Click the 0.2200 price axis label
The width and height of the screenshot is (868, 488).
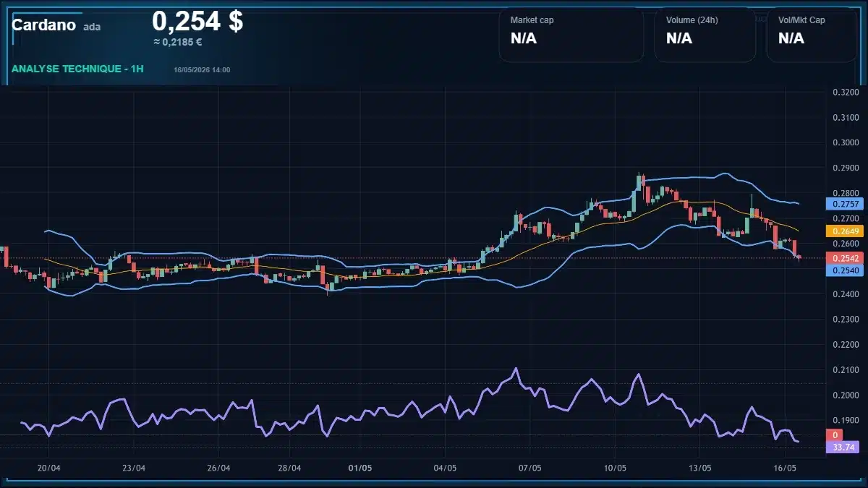tap(846, 345)
